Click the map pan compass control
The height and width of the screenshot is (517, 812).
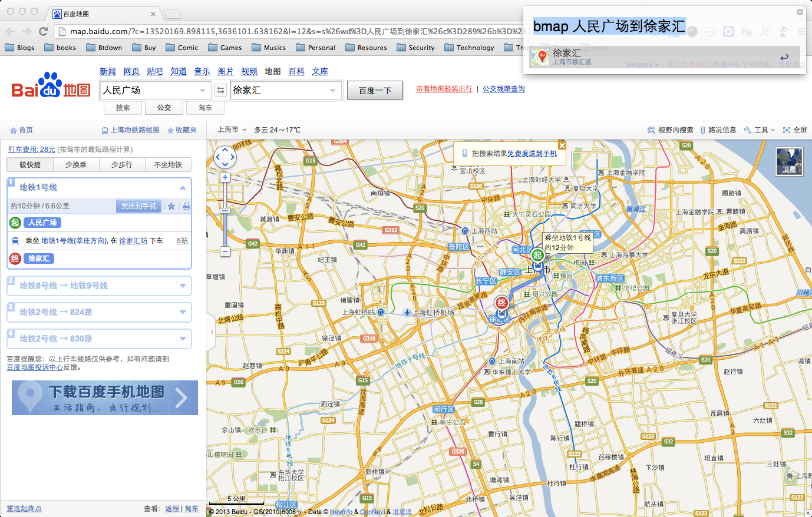[x=225, y=157]
